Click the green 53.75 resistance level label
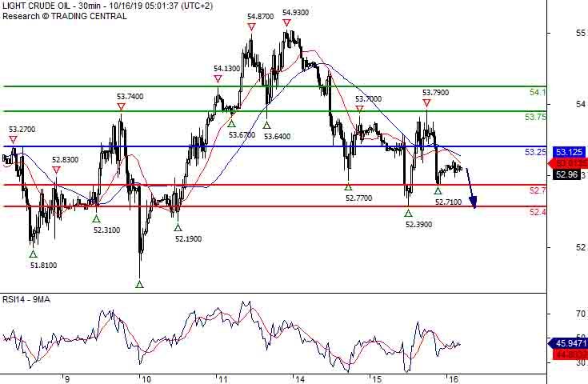 pos(535,117)
